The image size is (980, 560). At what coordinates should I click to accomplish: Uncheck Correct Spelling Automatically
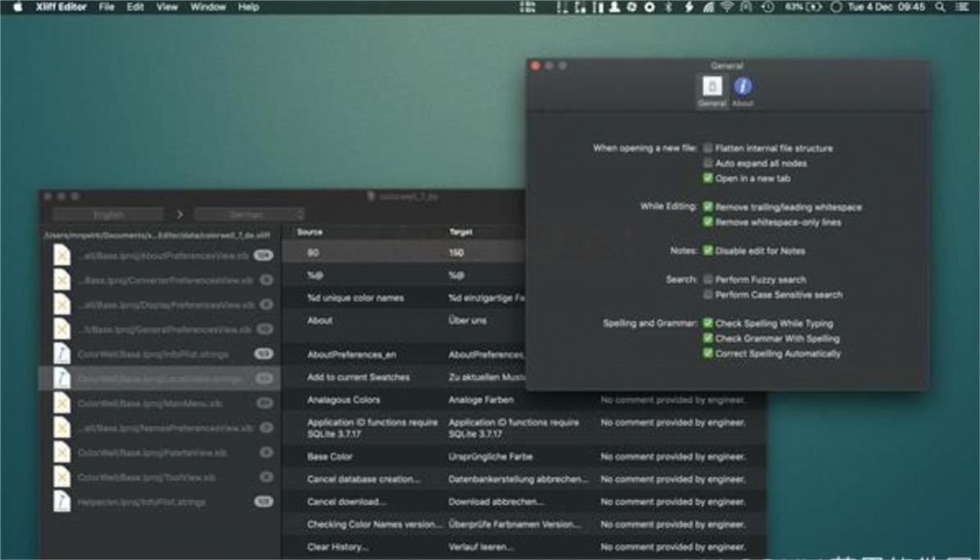[708, 353]
